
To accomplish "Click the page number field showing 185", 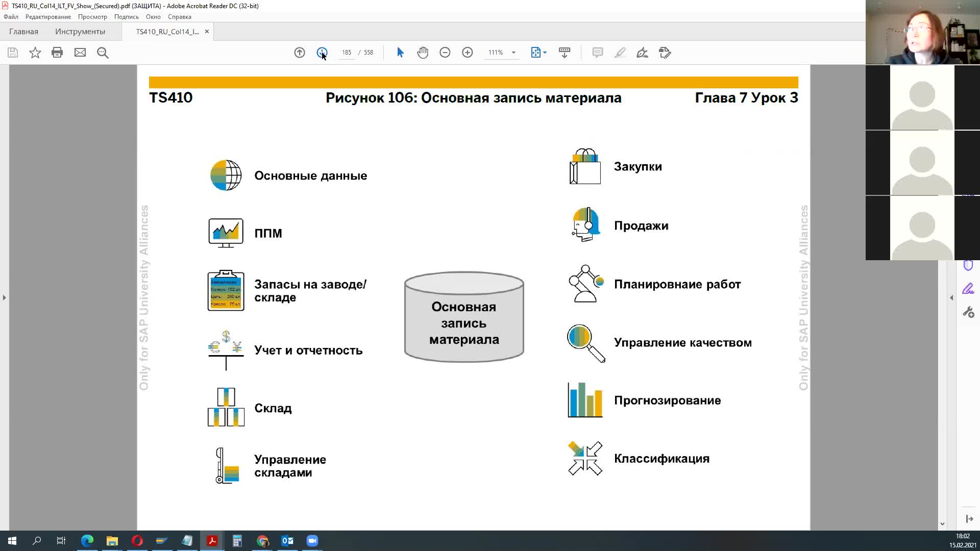I will (x=347, y=53).
